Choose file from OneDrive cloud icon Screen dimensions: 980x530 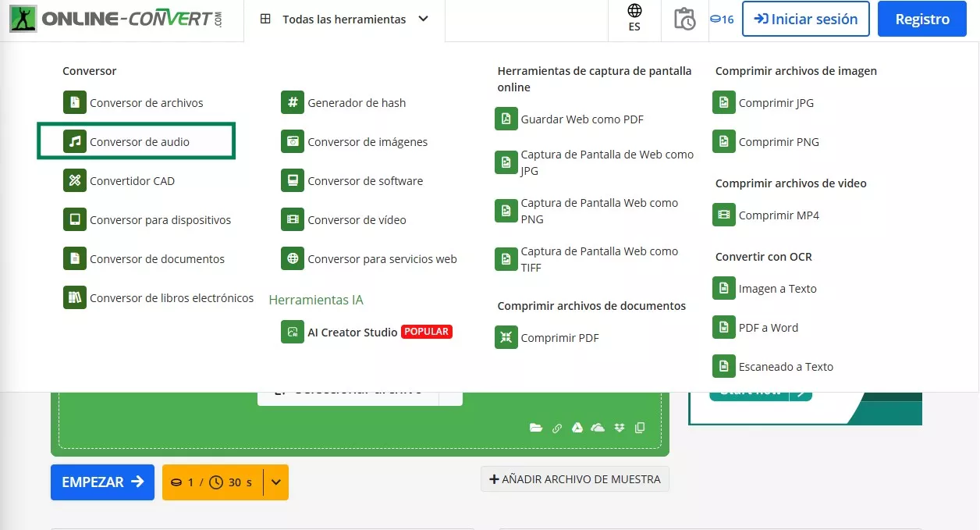coord(598,428)
